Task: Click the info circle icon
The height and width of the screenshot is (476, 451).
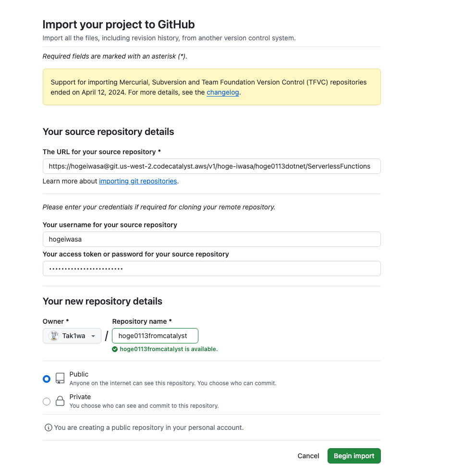Action: tap(48, 427)
